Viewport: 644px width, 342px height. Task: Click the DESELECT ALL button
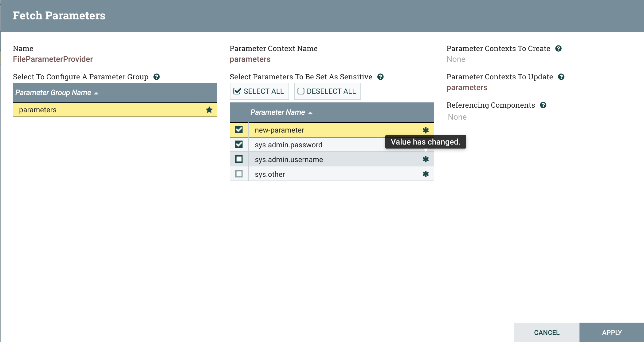[x=327, y=91]
